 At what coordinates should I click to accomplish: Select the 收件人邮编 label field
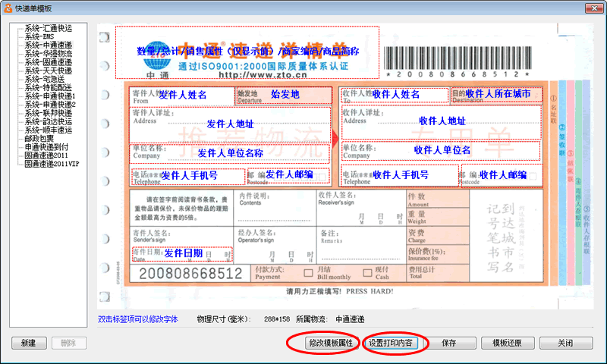pyautogui.click(x=502, y=176)
